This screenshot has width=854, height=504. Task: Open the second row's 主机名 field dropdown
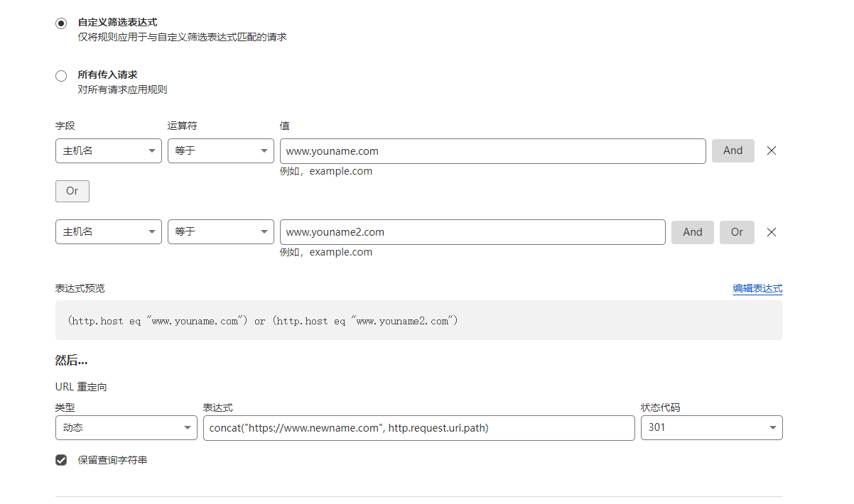click(x=108, y=232)
